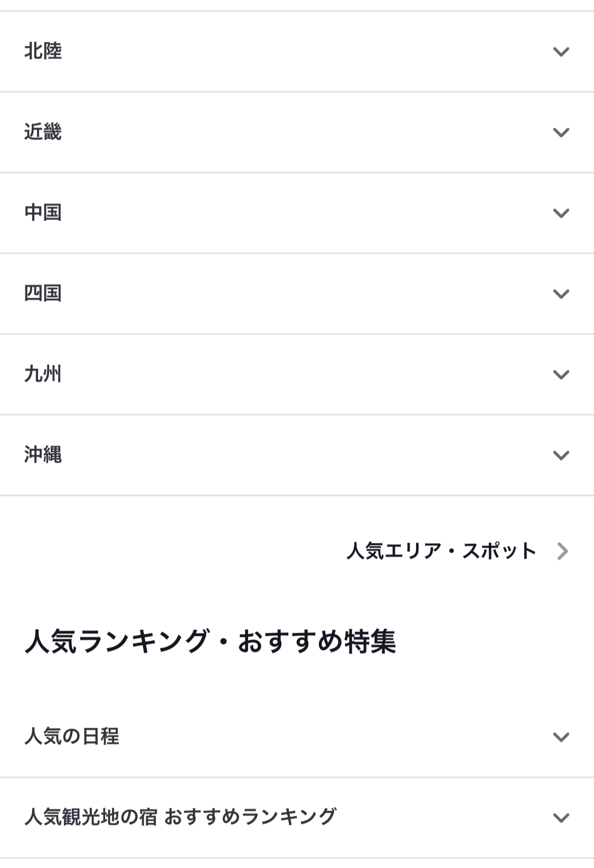Open the 四国 region list
Image resolution: width=594 pixels, height=868 pixels.
coord(43,294)
